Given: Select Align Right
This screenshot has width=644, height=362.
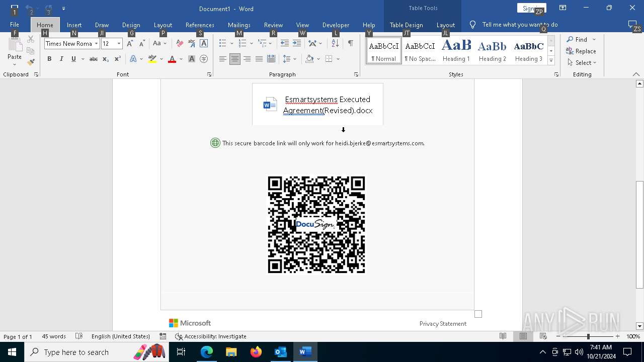Looking at the screenshot, I should [x=247, y=59].
